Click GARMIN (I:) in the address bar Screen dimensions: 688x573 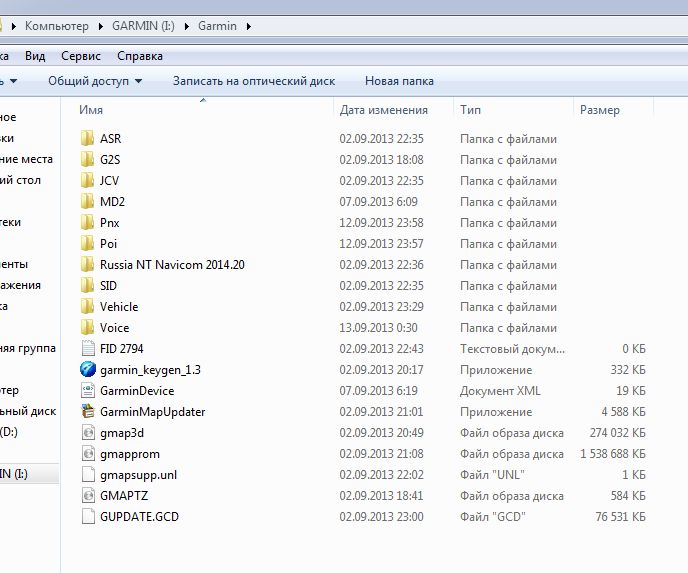coord(143,26)
